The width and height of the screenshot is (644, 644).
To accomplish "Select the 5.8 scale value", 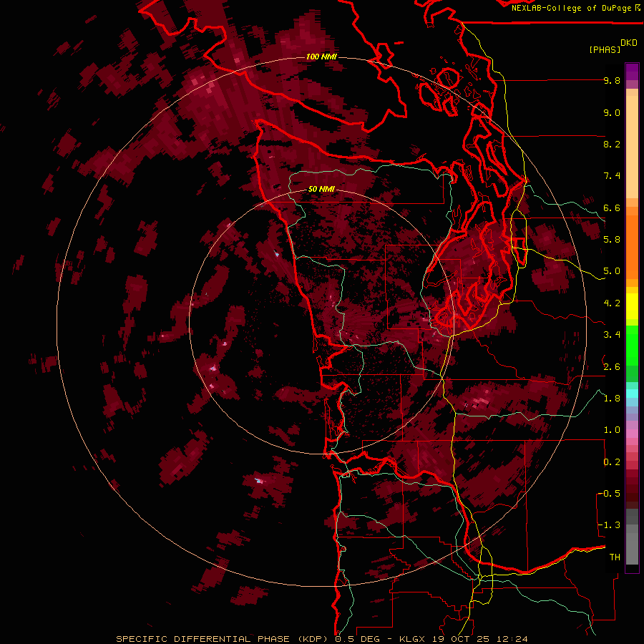I will (612, 240).
